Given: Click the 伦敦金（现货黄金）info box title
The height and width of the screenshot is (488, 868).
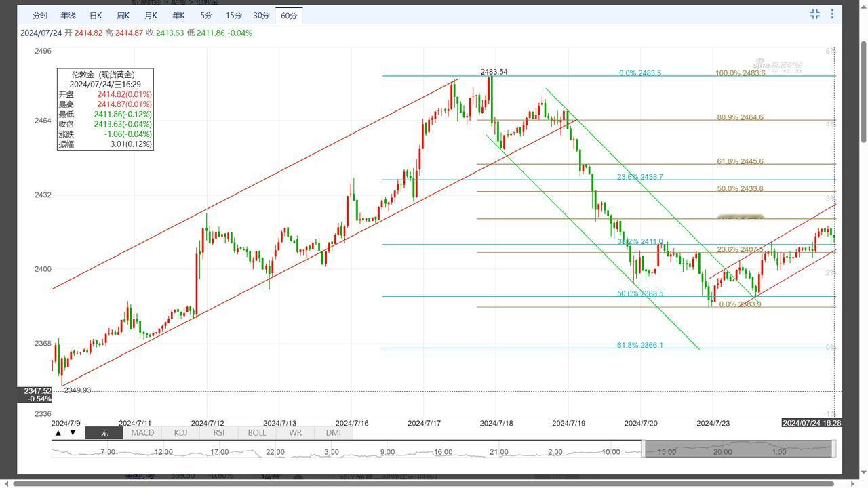Looking at the screenshot, I should [x=105, y=75].
